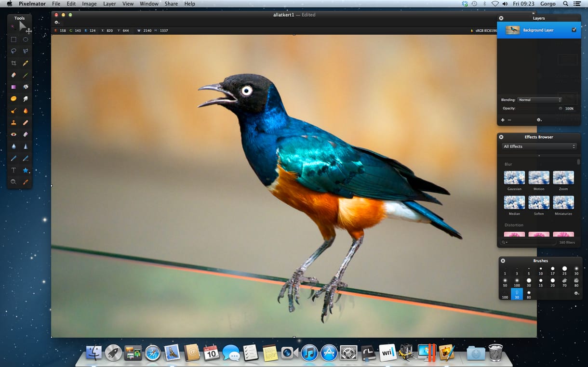588x367 pixels.
Task: Close the Layers panel
Action: pos(501,18)
